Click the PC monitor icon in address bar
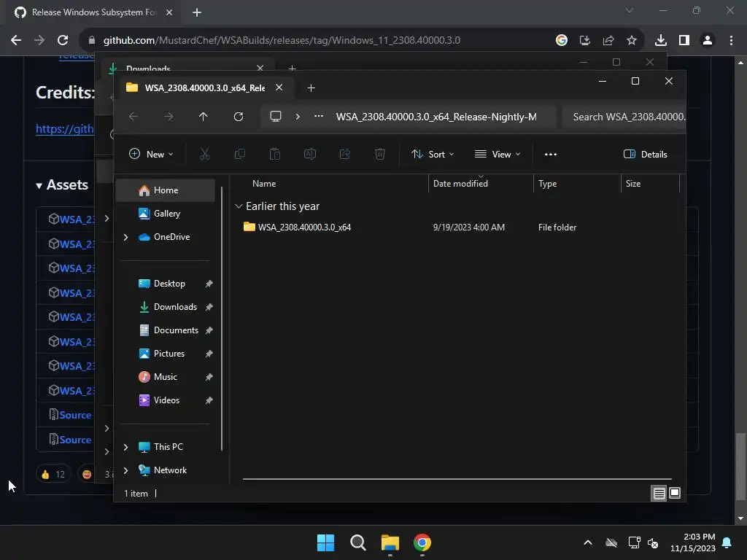The height and width of the screenshot is (560, 747). [x=275, y=117]
